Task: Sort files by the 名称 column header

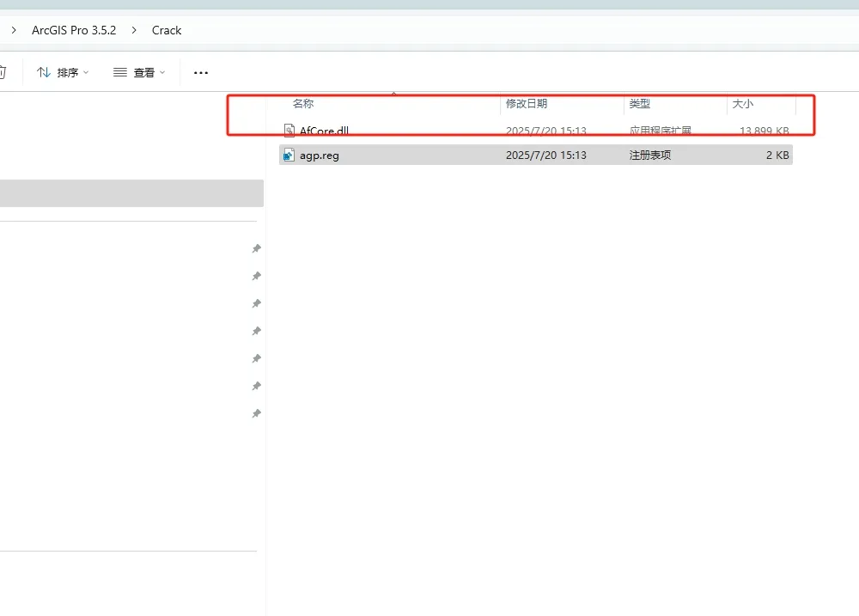Action: [x=303, y=104]
